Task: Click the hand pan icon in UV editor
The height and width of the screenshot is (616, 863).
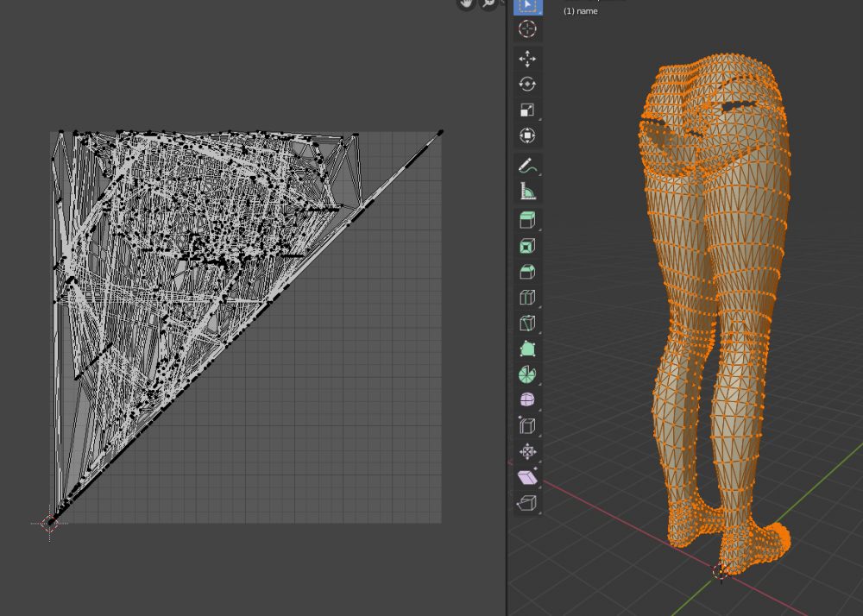Action: point(467,3)
